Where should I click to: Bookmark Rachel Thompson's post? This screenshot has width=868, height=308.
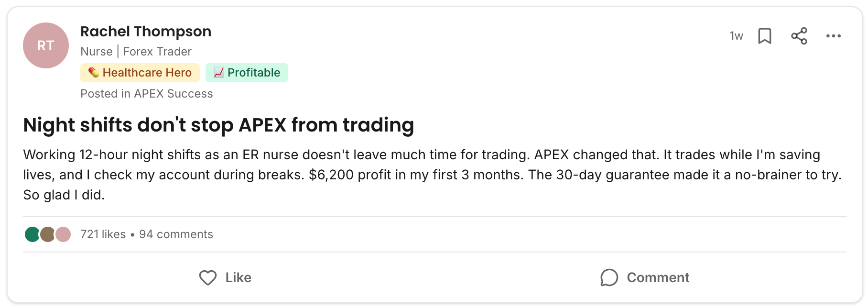[x=765, y=36]
